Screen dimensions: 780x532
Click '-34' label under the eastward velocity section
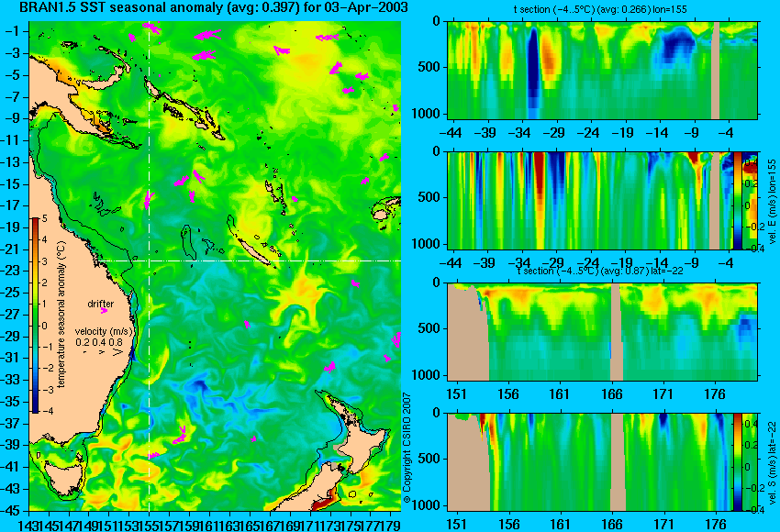[x=519, y=263]
